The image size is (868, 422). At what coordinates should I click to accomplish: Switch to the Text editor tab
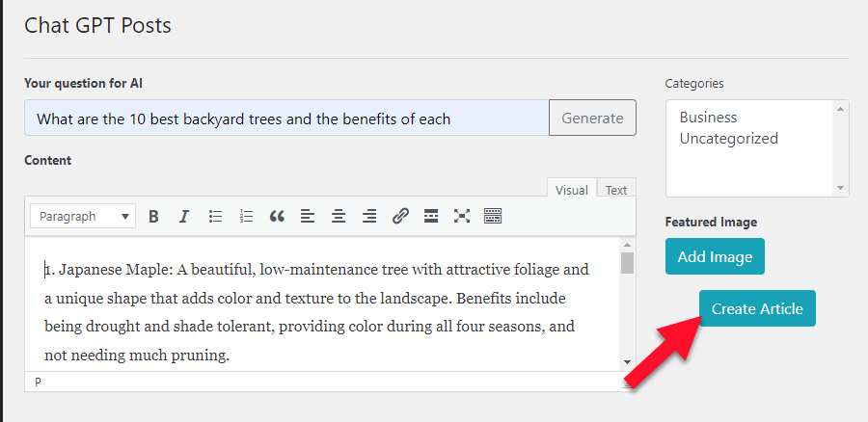click(616, 190)
